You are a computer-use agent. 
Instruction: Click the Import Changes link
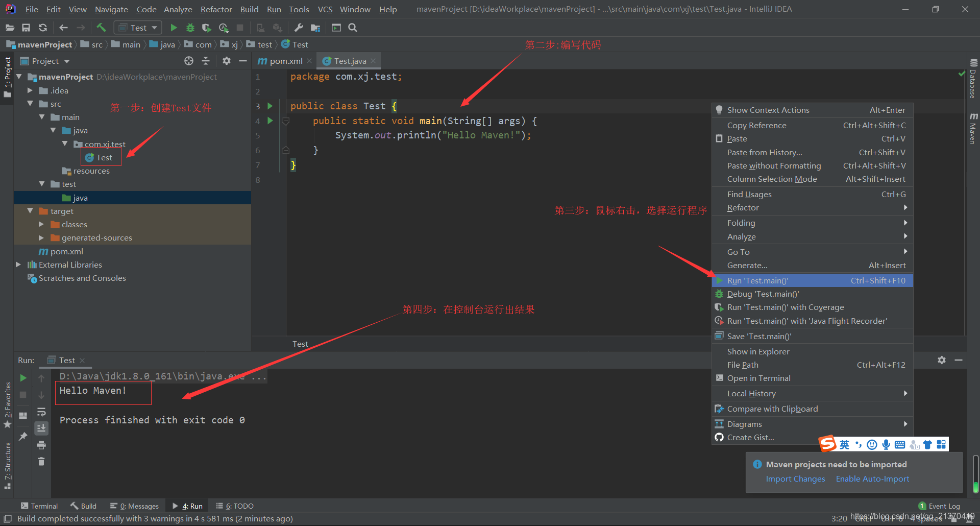point(795,479)
